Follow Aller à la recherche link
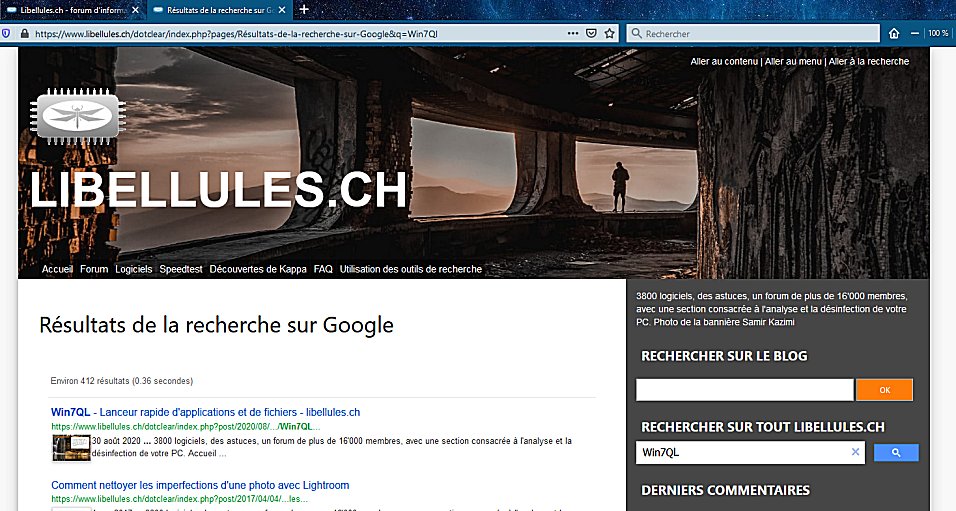The width and height of the screenshot is (956, 511). coord(869,61)
